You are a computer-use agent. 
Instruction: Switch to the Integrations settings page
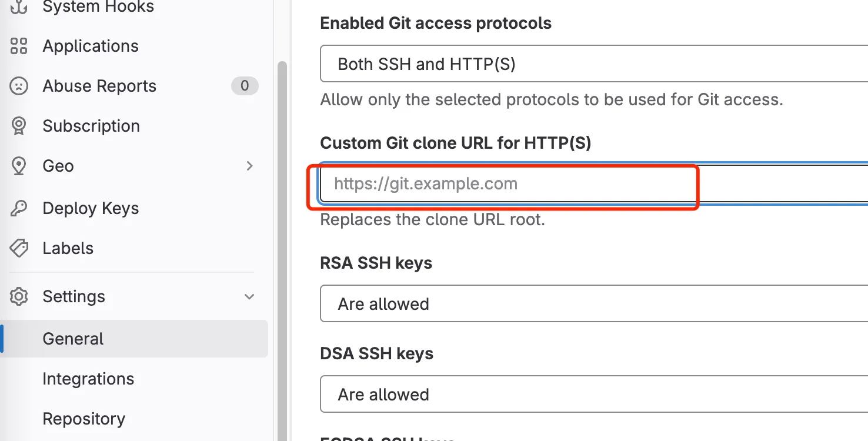point(88,379)
